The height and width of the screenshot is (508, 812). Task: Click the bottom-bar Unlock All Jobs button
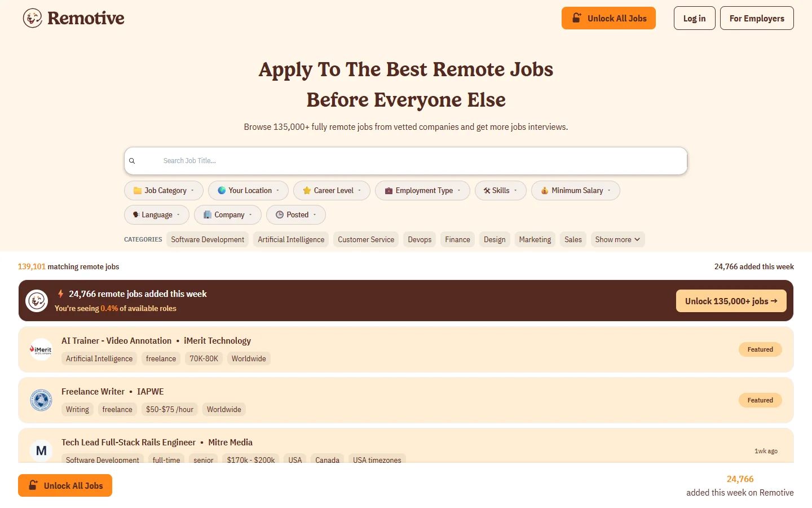(x=65, y=485)
